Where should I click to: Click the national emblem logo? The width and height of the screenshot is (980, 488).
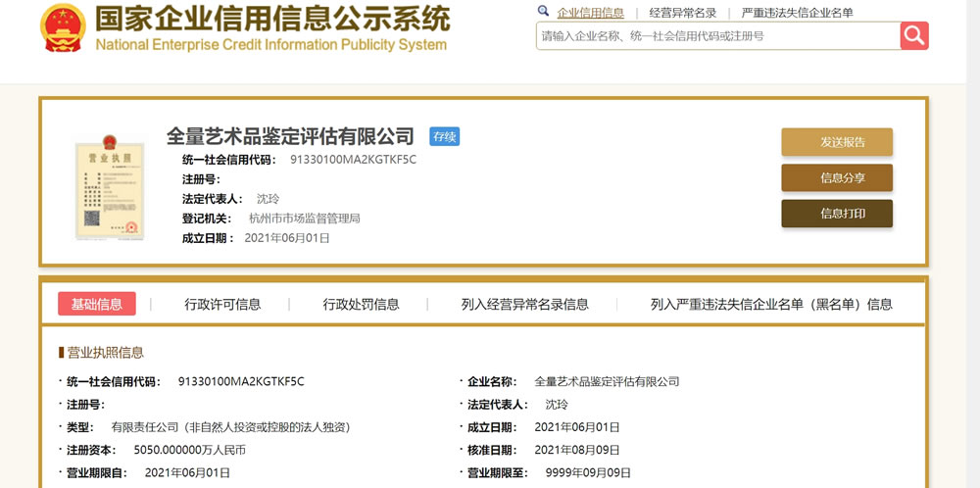coord(63,26)
